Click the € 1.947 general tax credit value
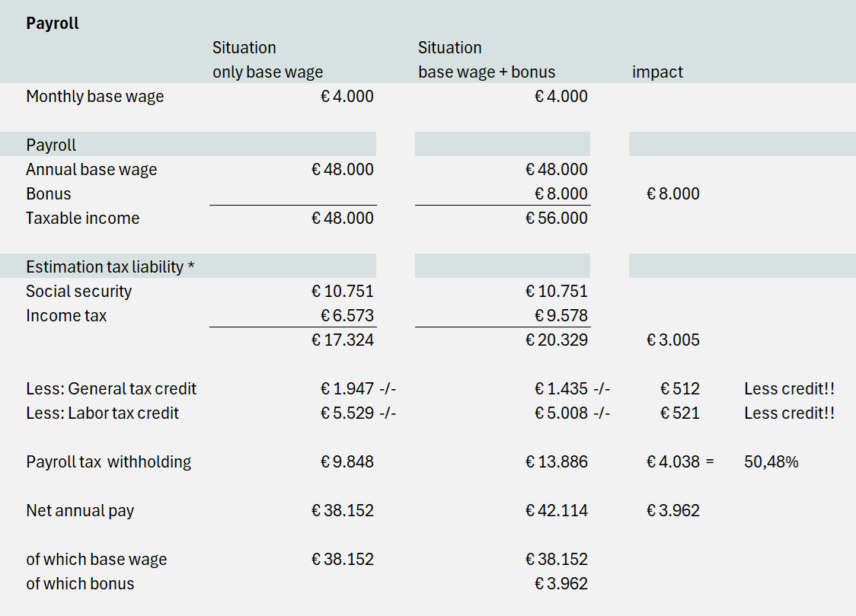 tap(347, 389)
